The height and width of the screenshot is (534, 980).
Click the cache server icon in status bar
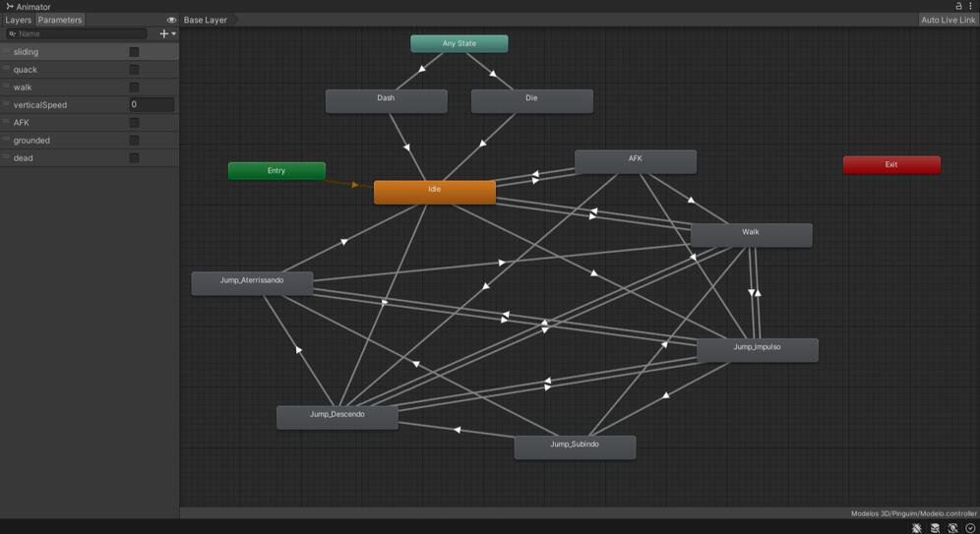click(x=935, y=528)
